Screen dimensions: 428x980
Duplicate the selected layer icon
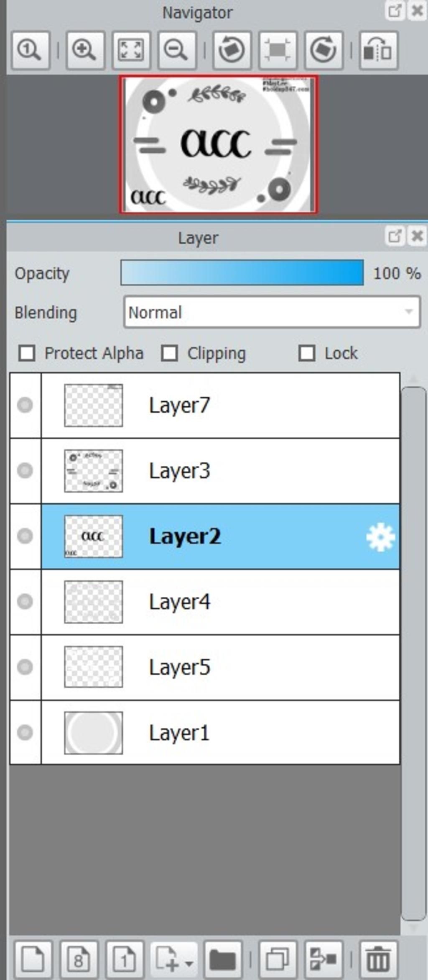(x=278, y=959)
